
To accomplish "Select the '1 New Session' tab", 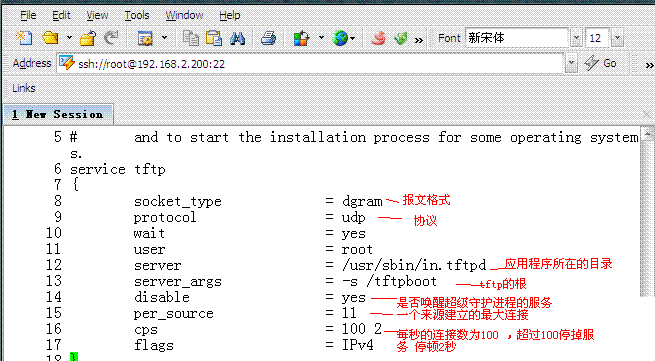I will tap(58, 114).
